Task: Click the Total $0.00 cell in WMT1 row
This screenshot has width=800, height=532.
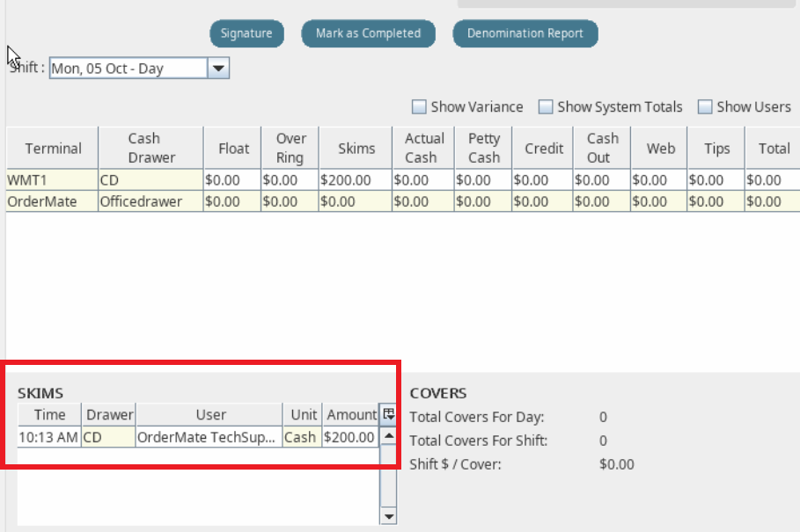Action: coord(773,180)
